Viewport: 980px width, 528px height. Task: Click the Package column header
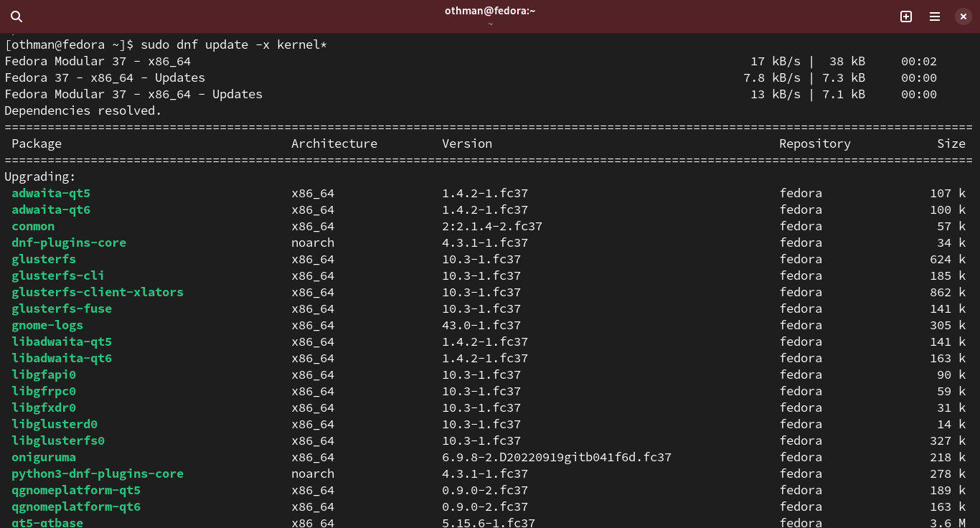pos(37,143)
